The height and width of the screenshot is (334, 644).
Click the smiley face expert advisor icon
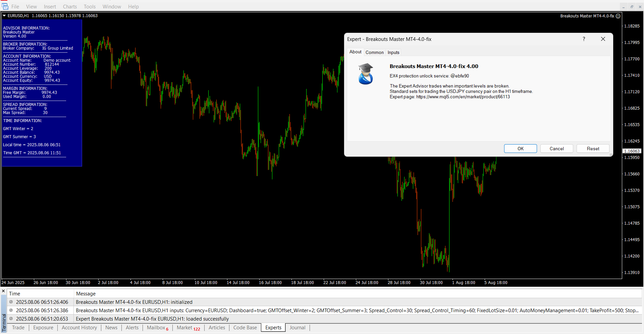(x=618, y=16)
